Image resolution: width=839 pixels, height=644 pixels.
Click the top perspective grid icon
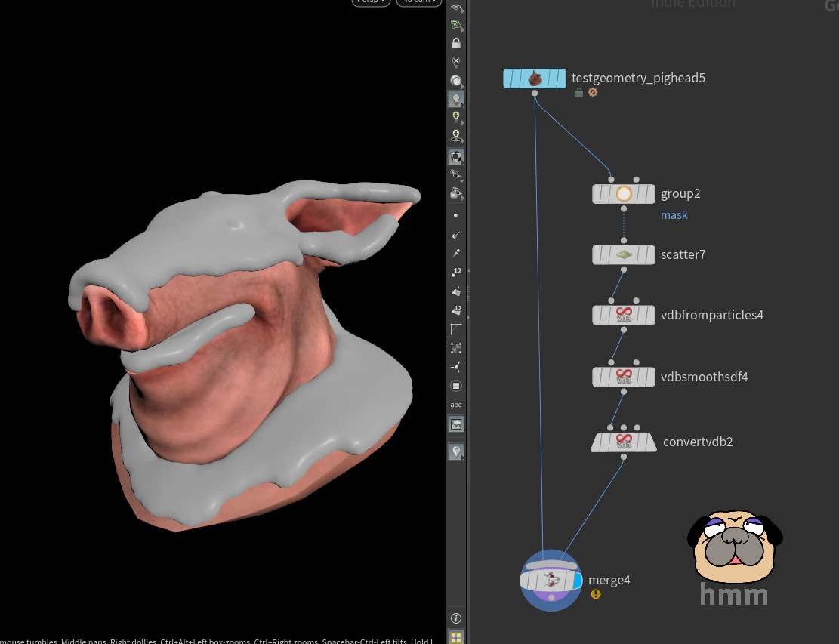click(x=456, y=8)
